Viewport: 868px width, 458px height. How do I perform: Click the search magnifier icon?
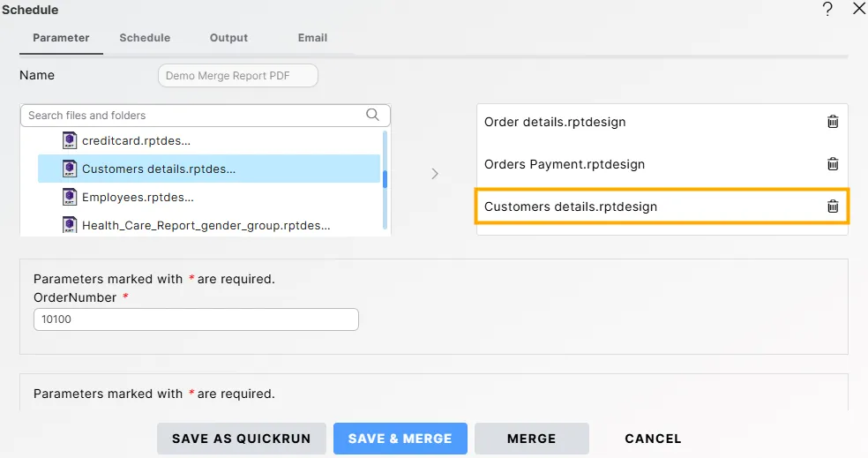click(x=373, y=115)
